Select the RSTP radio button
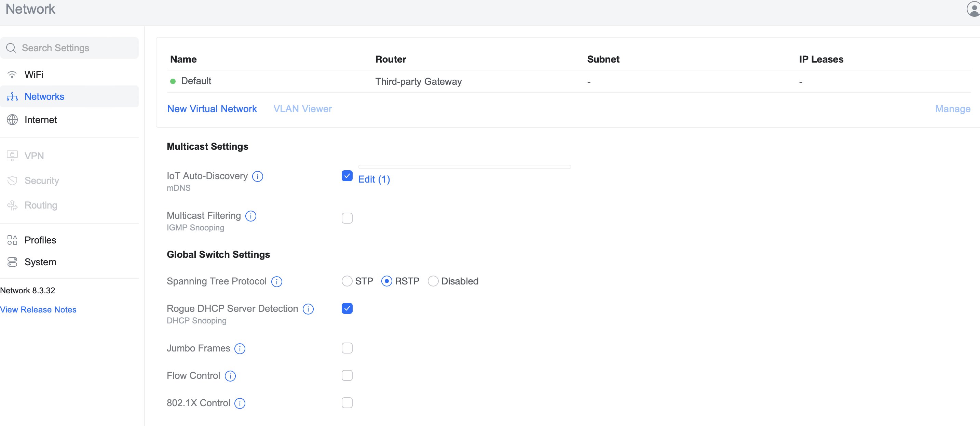 (x=386, y=281)
